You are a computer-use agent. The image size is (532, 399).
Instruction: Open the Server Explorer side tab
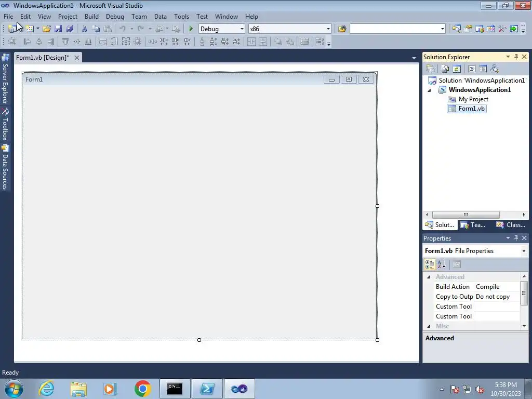click(x=5, y=79)
